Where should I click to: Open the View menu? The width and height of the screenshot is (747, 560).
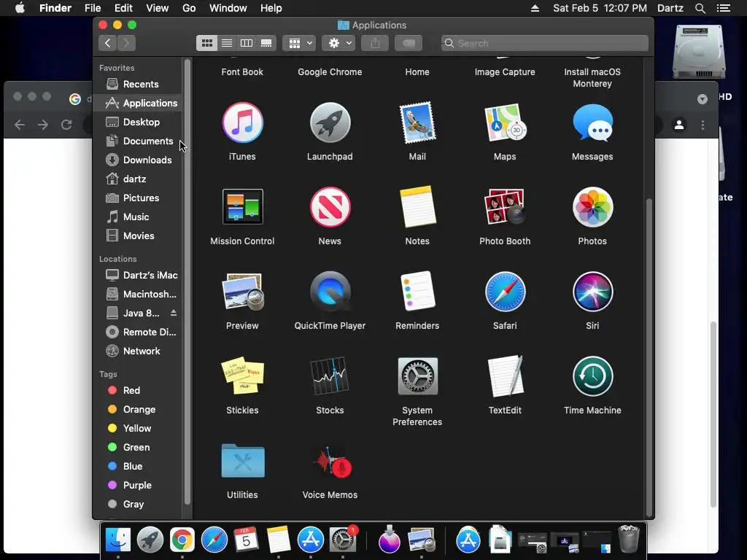coord(158,8)
